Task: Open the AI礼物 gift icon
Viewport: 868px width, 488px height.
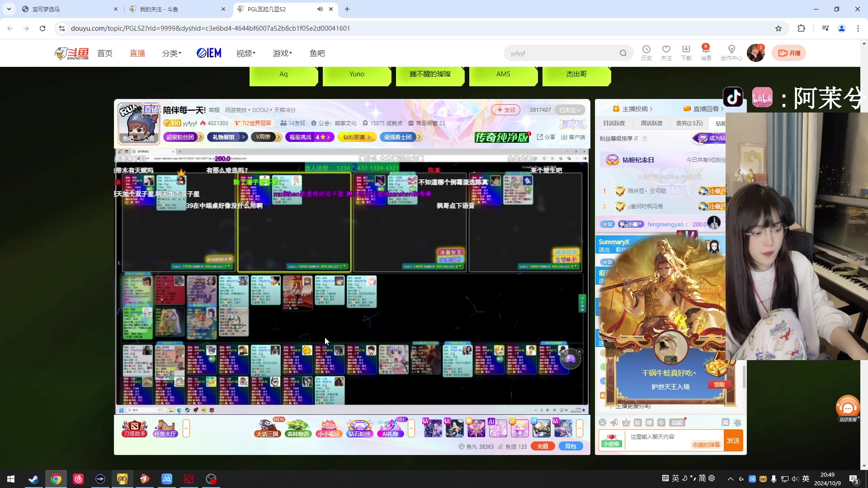Action: (x=390, y=428)
